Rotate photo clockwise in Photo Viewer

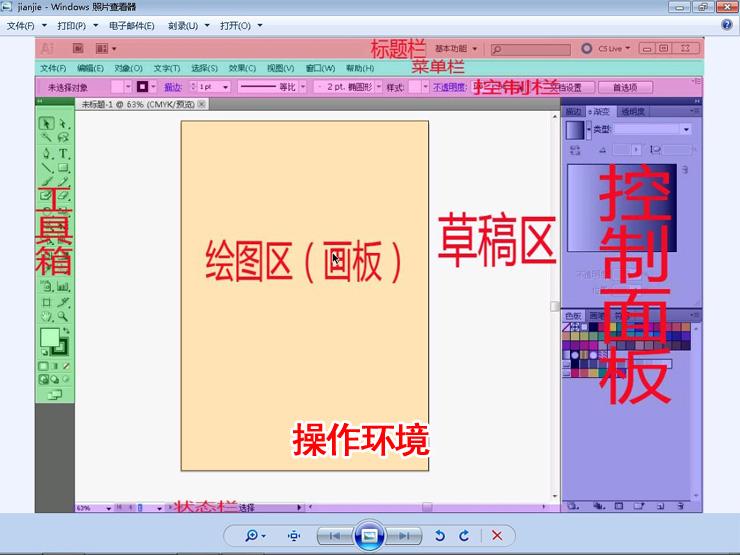click(x=464, y=536)
